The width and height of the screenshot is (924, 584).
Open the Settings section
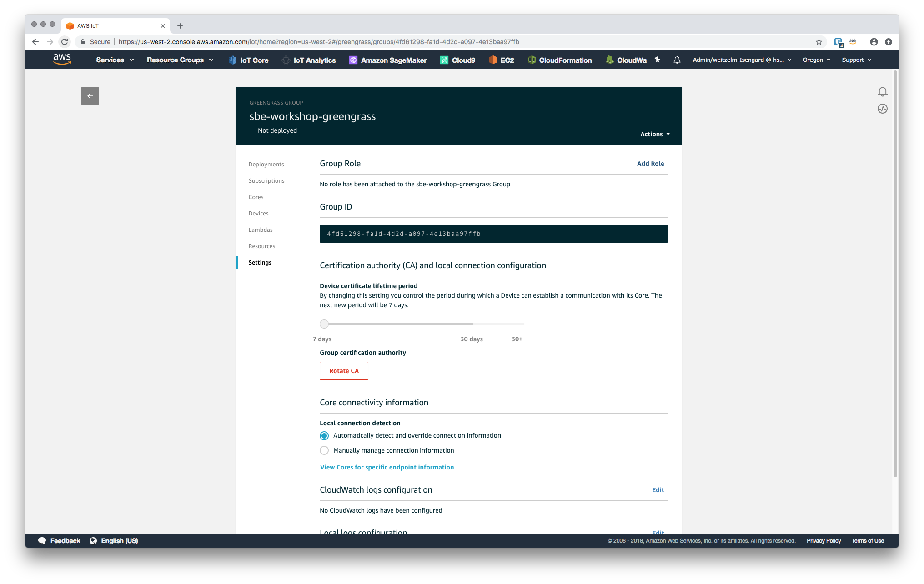(x=260, y=263)
